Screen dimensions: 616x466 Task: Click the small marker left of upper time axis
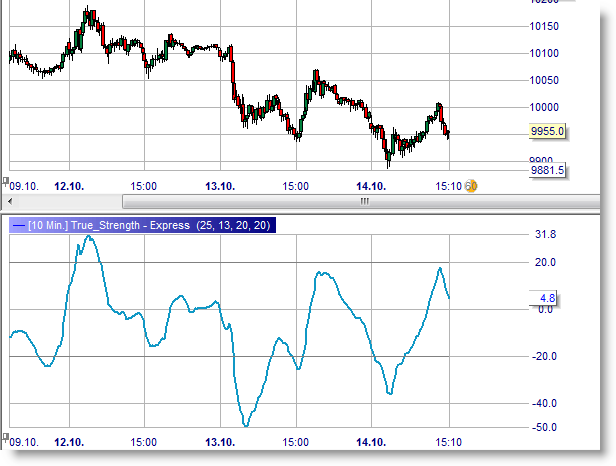(4, 182)
